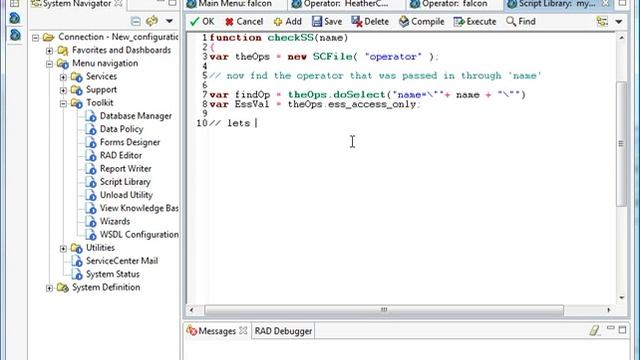
Task: Open Database Manager
Action: tap(136, 116)
